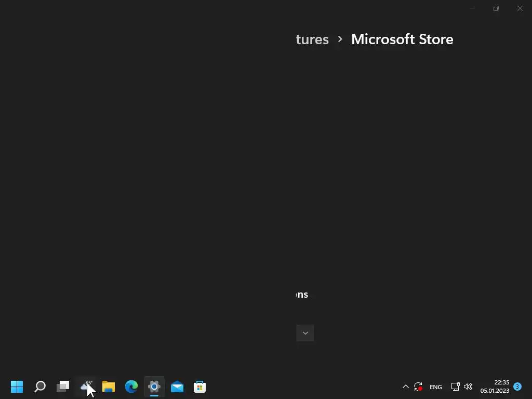Open the Windows Start menu
This screenshot has height=399, width=532.
[17, 387]
